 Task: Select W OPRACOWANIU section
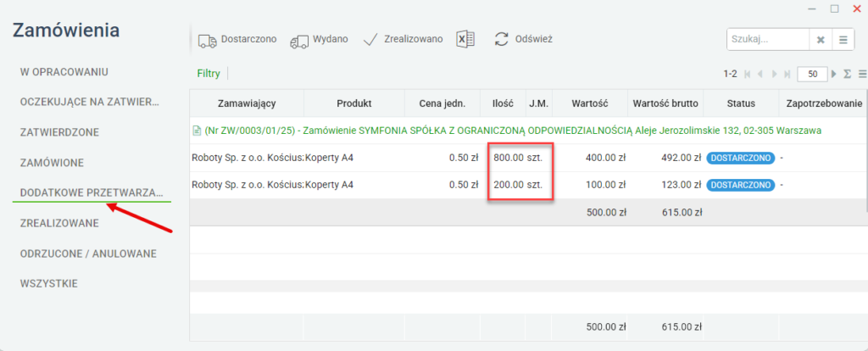[64, 72]
